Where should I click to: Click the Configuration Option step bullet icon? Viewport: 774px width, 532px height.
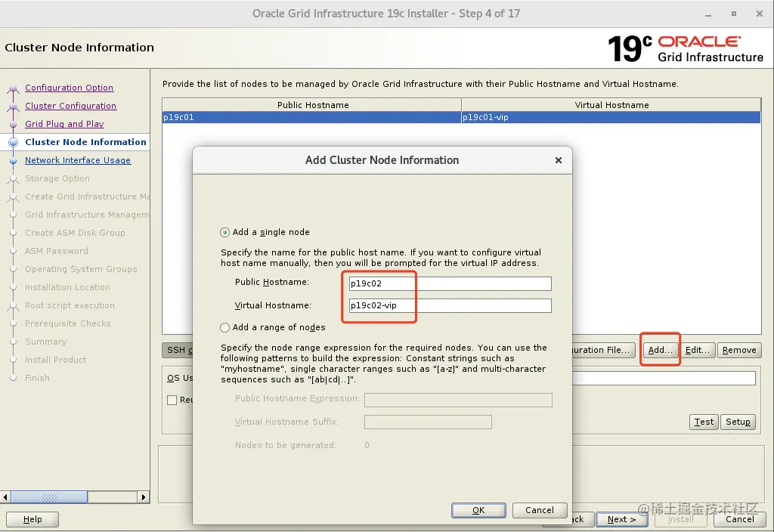click(14, 90)
